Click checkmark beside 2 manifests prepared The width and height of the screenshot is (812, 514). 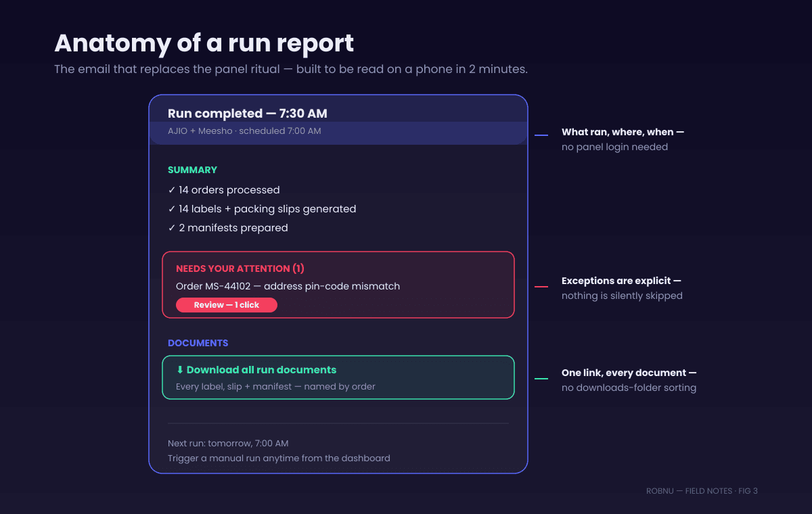pos(172,228)
